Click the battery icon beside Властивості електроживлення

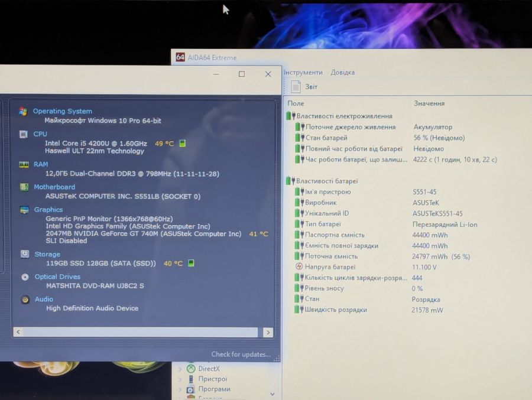[x=290, y=116]
